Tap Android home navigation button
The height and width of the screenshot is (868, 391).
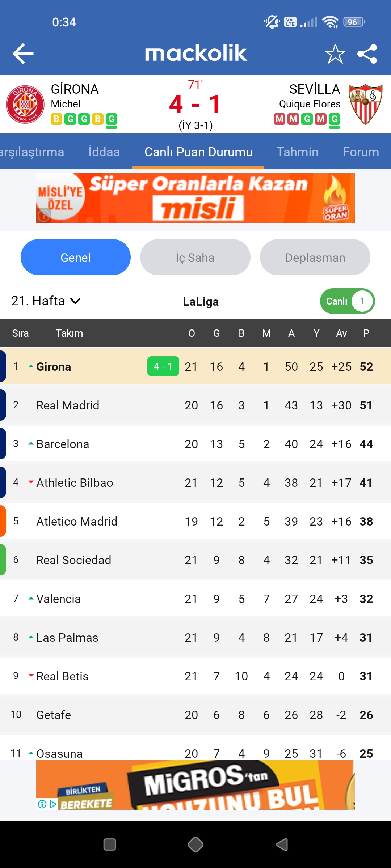(x=195, y=844)
